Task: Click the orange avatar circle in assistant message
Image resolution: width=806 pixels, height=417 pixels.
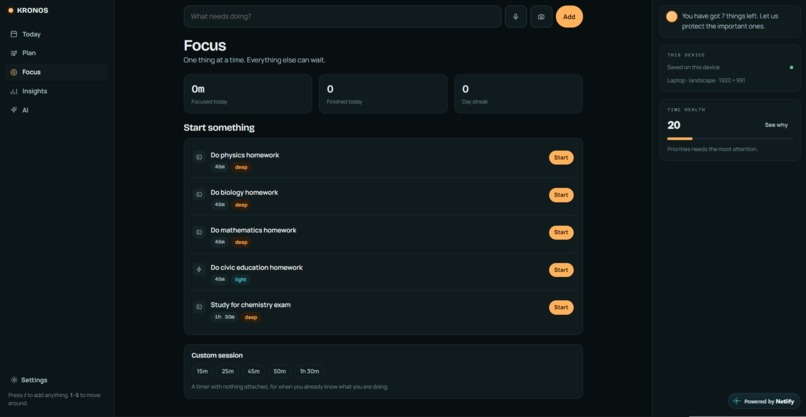Action: point(671,16)
